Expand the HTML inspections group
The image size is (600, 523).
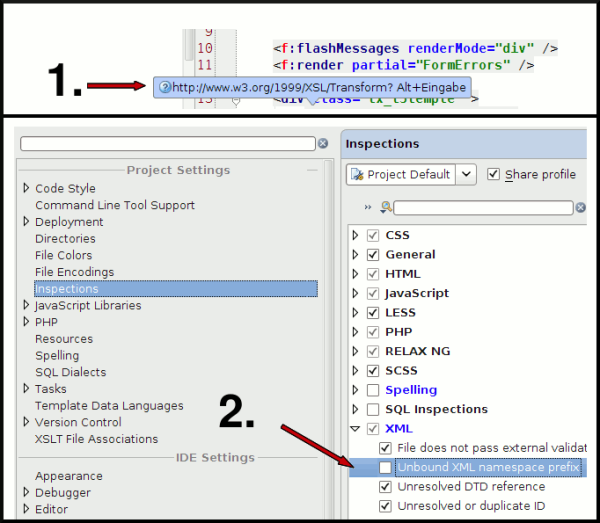tap(355, 274)
